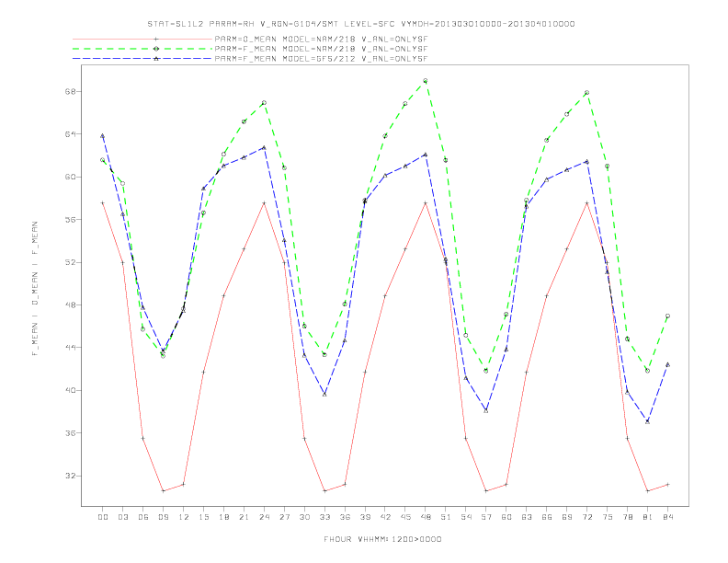The width and height of the screenshot is (728, 563).
Task: Click the 51 forecast hour tick label
Action: tap(446, 517)
